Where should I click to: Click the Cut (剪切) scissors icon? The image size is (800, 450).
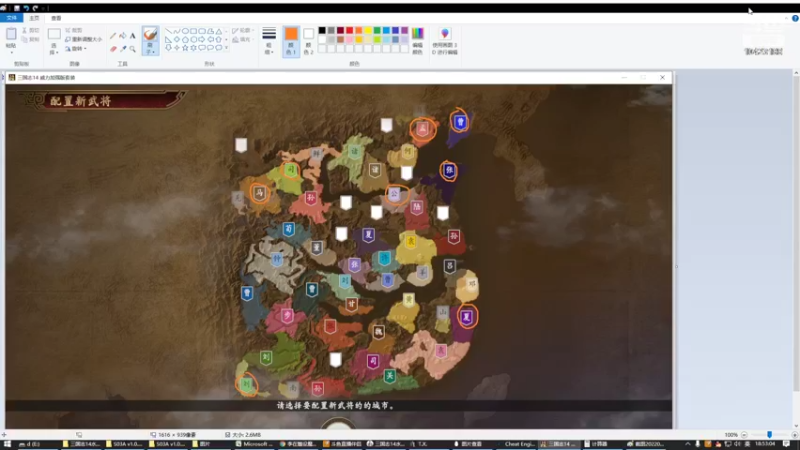(24, 31)
